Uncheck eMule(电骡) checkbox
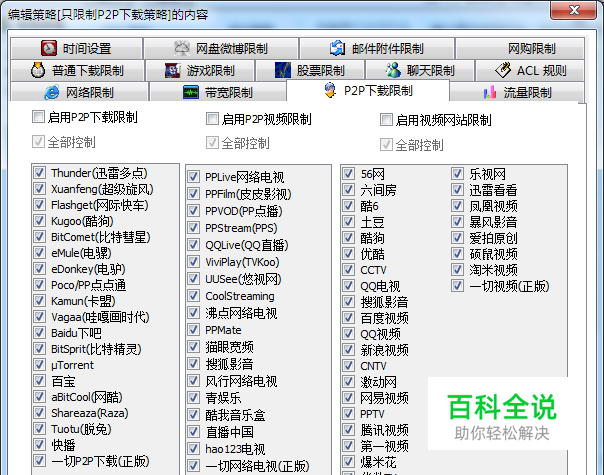604x475 pixels. point(39,252)
